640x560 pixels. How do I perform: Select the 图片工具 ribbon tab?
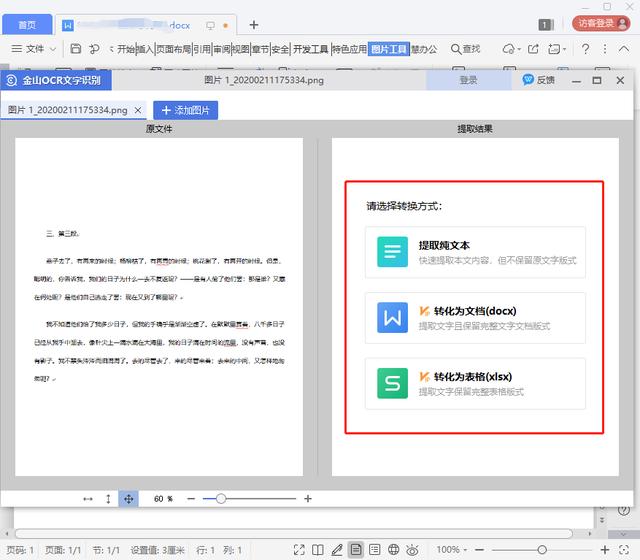click(x=389, y=49)
